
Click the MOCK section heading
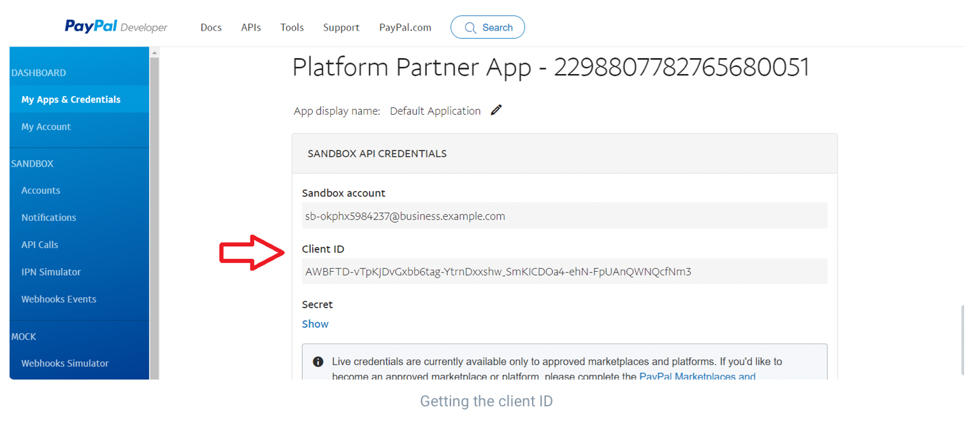(24, 336)
